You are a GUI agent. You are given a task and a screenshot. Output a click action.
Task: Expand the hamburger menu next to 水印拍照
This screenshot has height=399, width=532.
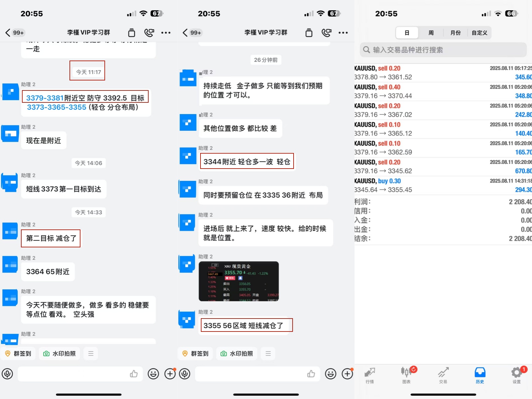pos(90,353)
